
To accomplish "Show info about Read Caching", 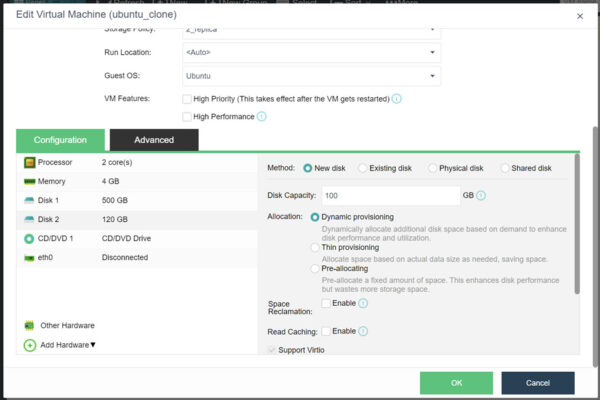I will [363, 331].
